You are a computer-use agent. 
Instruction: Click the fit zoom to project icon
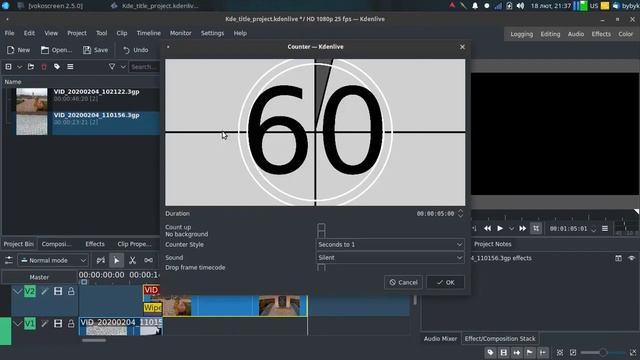tap(560, 353)
